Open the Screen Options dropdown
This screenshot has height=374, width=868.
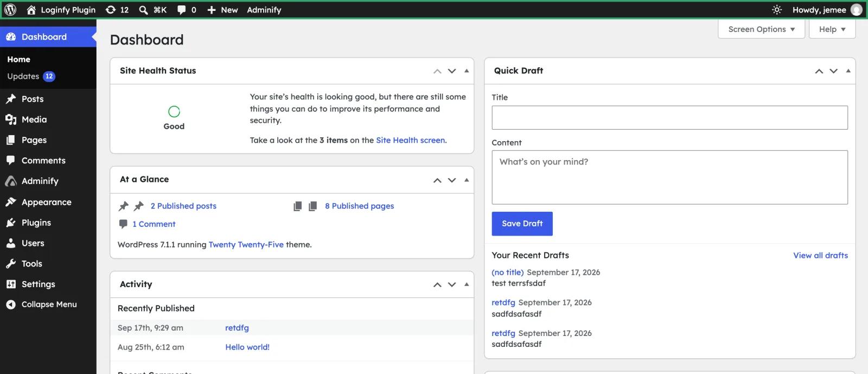pyautogui.click(x=762, y=29)
